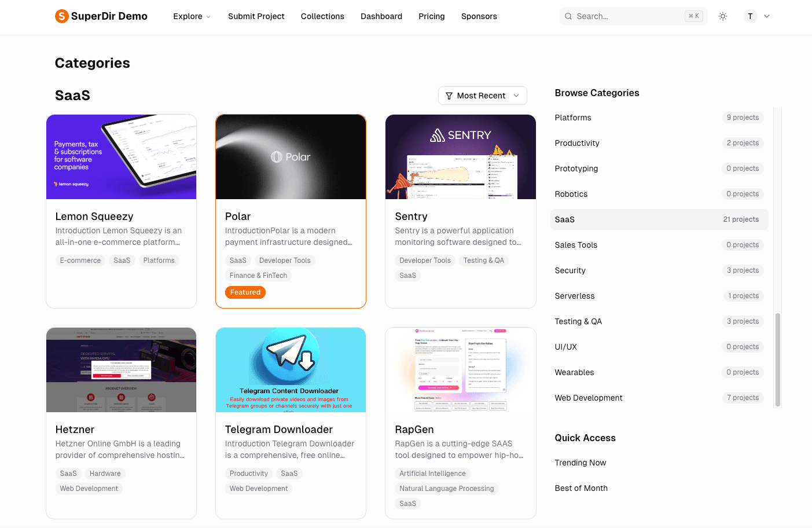Select the E-commerce tag on Lemon Squeezy

[x=80, y=261]
